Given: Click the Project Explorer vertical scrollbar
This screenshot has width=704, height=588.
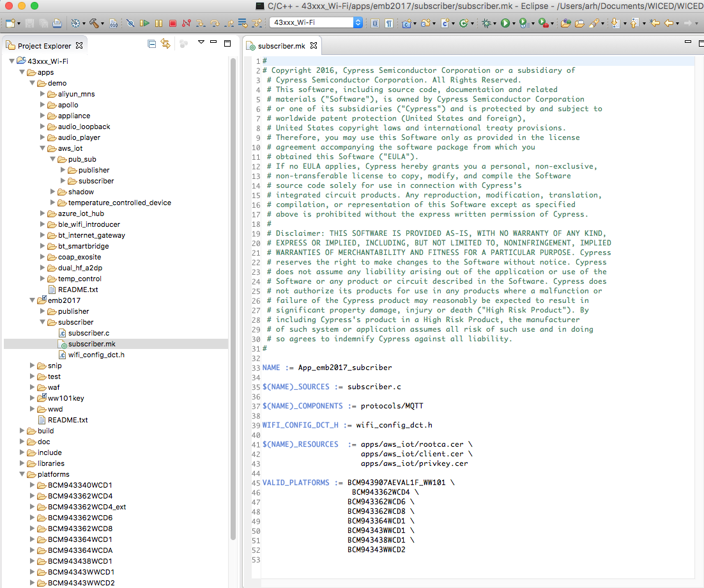Looking at the screenshot, I should tap(233, 298).
